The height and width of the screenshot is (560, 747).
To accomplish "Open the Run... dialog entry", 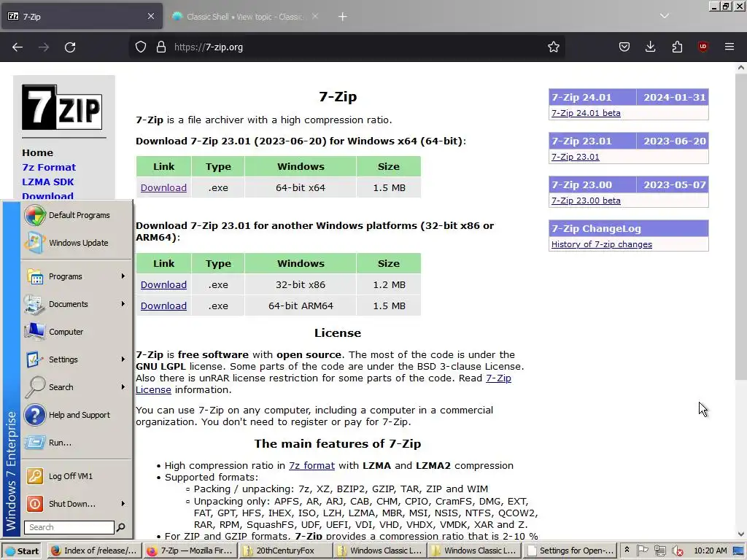I will [76, 443].
